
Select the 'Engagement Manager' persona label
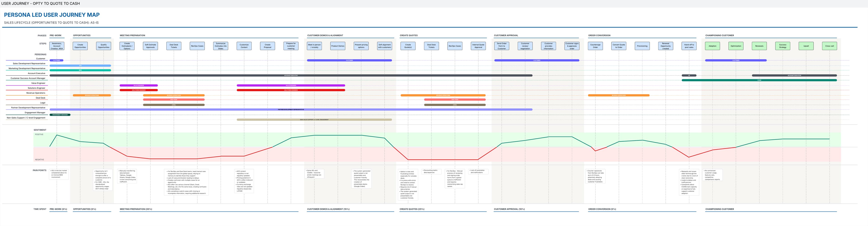(x=35, y=113)
